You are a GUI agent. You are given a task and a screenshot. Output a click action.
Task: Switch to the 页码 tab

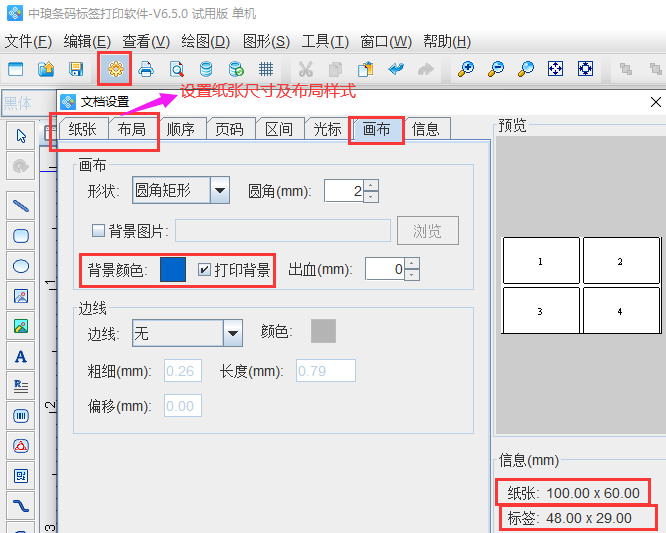(229, 129)
